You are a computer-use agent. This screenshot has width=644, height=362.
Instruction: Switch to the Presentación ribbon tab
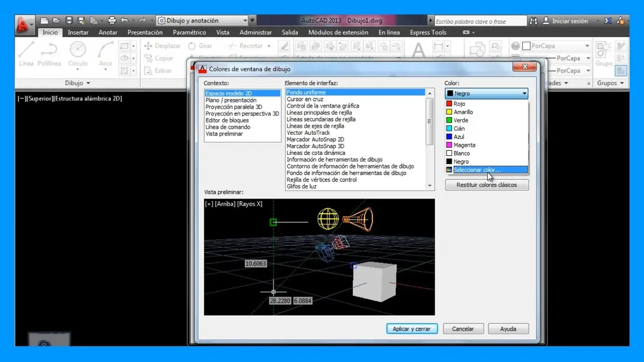[145, 32]
